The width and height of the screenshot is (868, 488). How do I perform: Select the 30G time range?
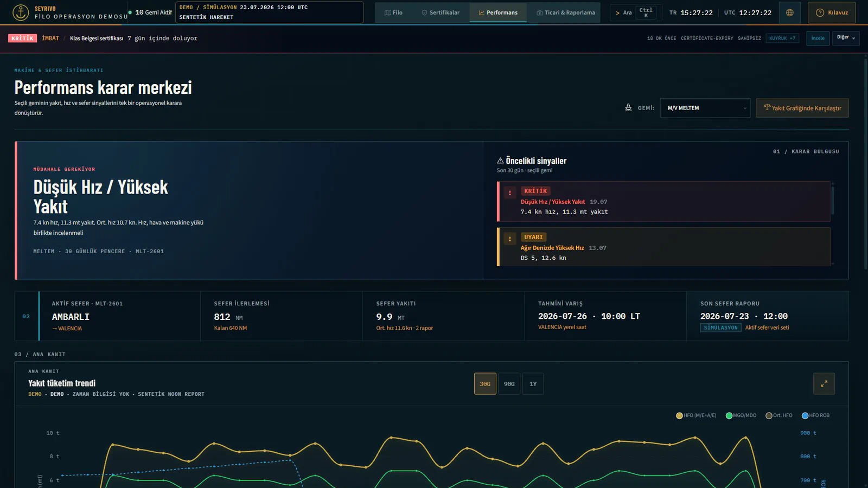[x=485, y=384]
